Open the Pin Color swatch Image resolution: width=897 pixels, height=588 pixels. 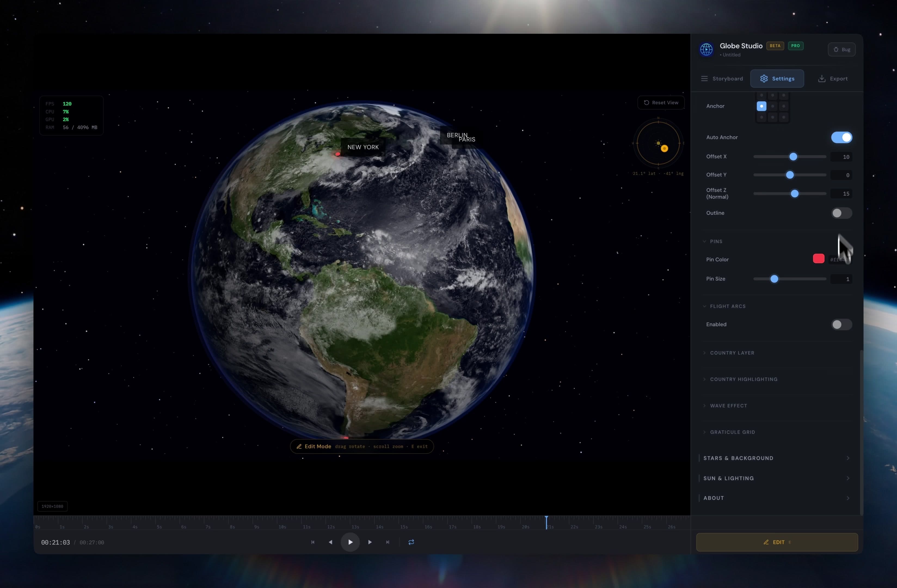click(818, 259)
